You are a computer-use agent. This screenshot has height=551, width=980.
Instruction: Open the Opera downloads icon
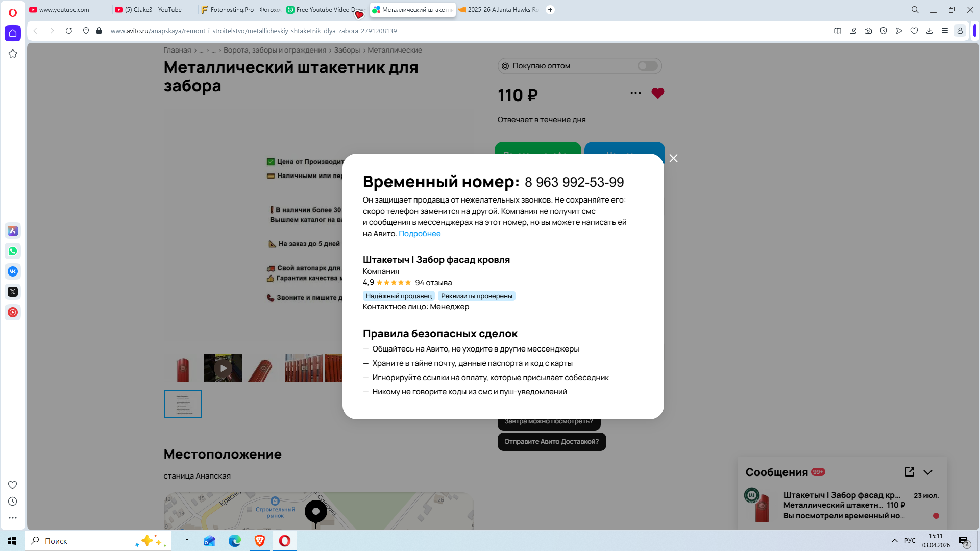pos(929,31)
